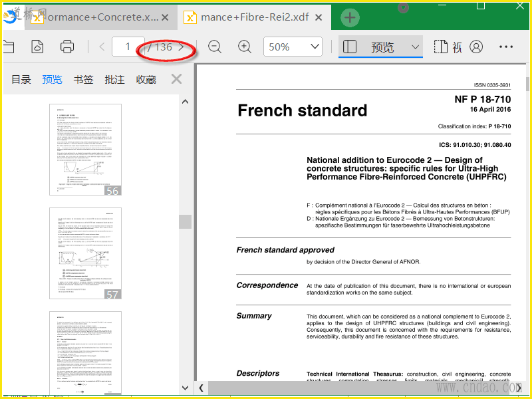Click the document vertical scrollbar handle
The image size is (532, 399).
click(527, 84)
